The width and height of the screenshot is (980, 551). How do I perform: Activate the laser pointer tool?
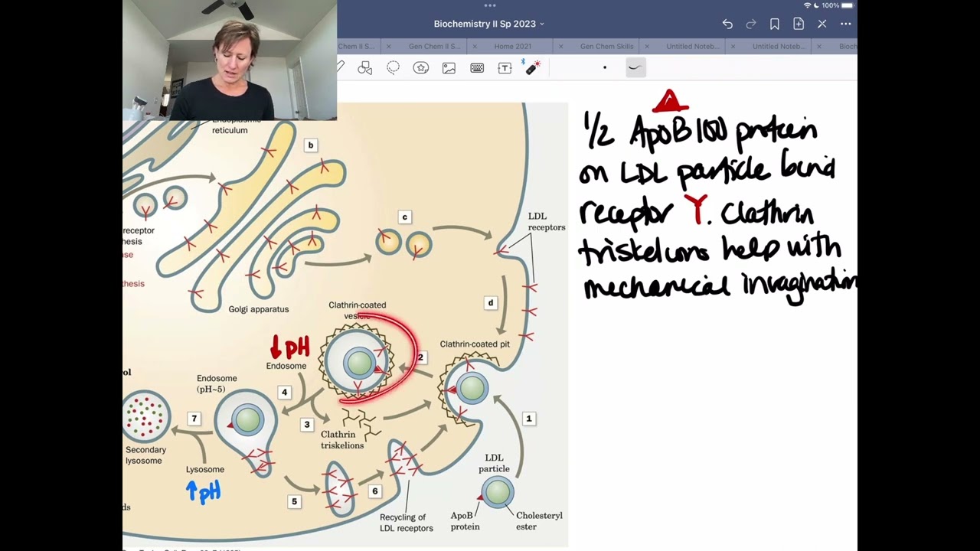(531, 67)
